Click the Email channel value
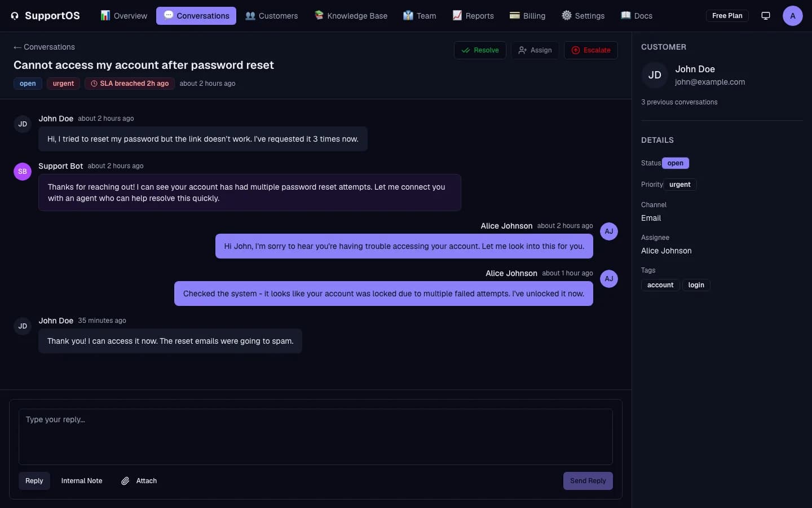812x508 pixels. 651,218
